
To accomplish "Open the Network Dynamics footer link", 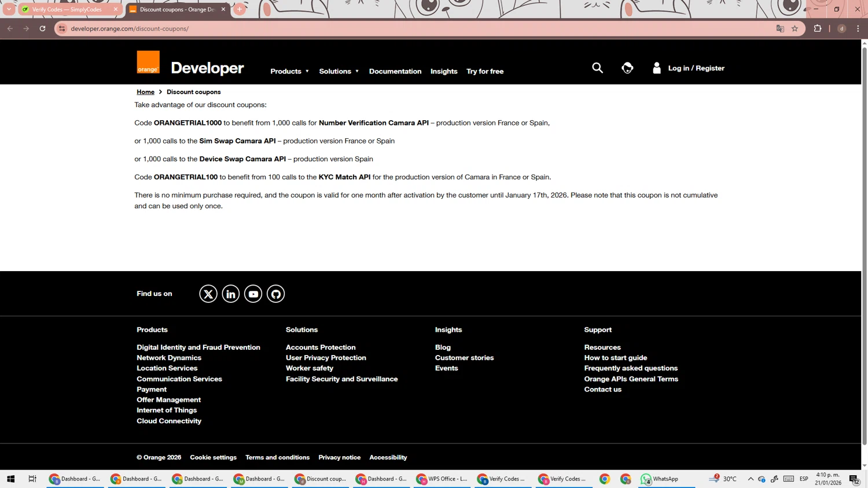I will click(169, 358).
